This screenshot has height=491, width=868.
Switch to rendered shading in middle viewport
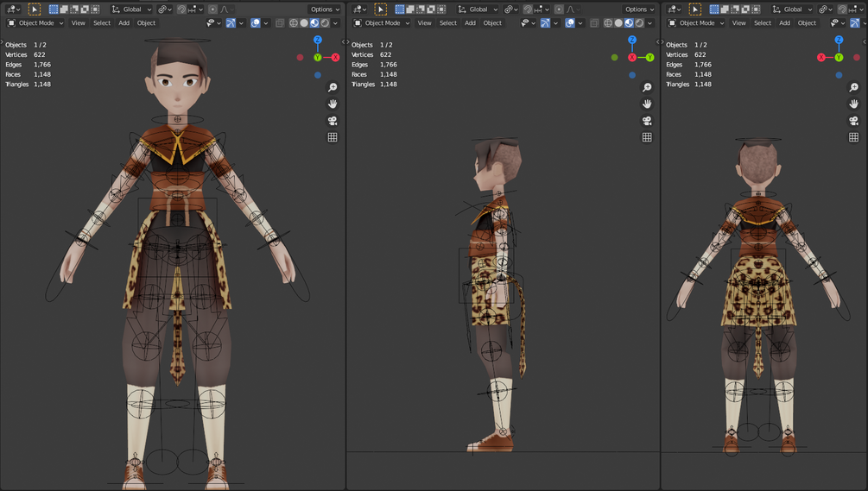click(639, 23)
